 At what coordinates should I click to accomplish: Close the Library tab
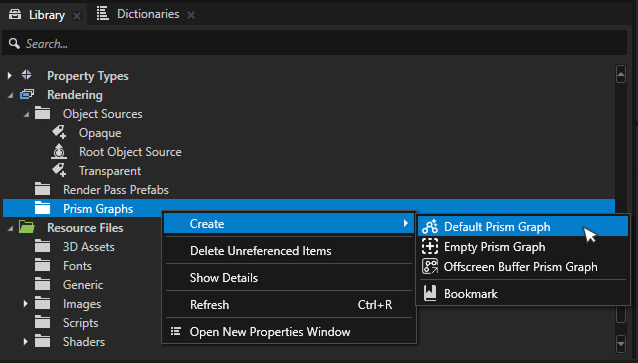76,16
